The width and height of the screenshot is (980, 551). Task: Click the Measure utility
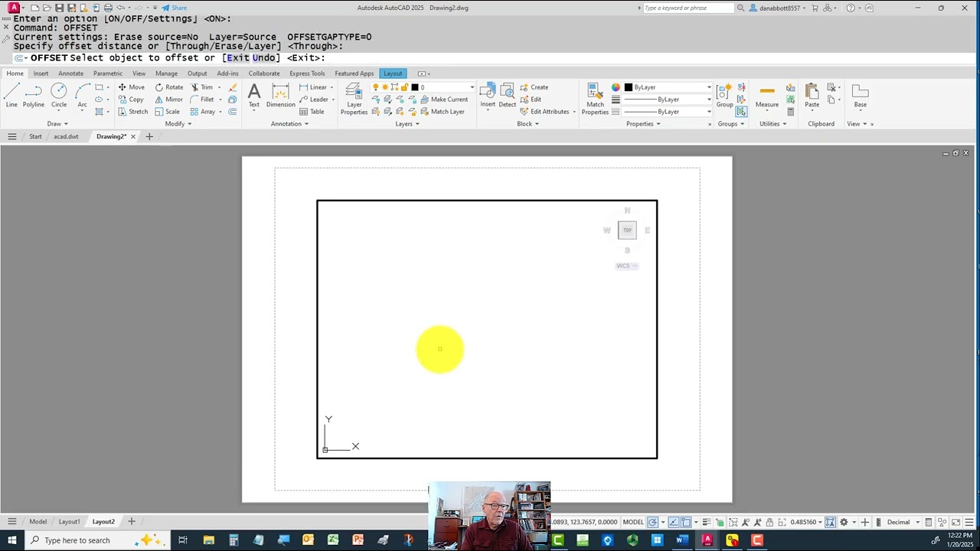(767, 95)
